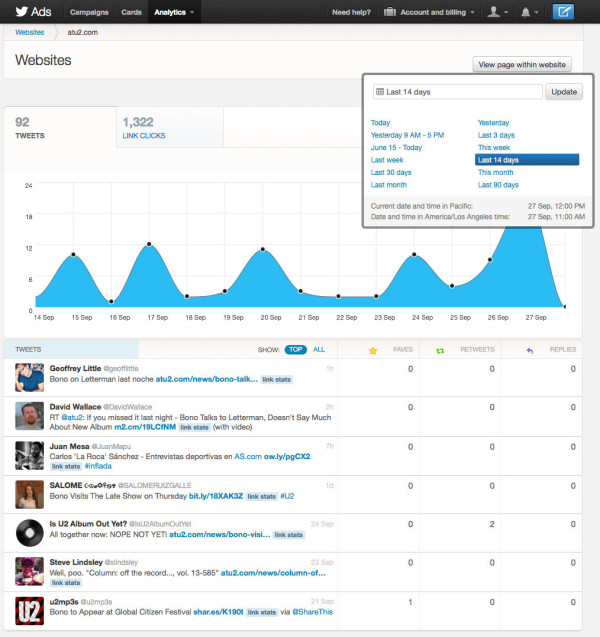Select Last 90 days range
Screen dimensions: 600x637
click(498, 185)
